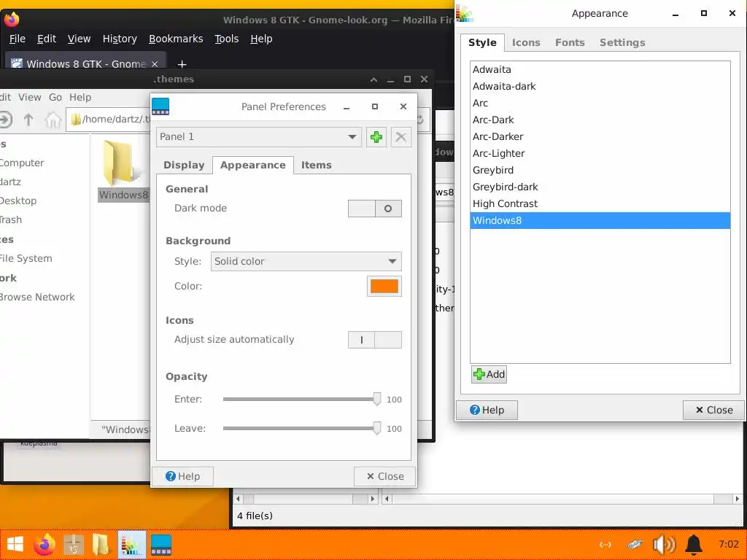This screenshot has width=747, height=560.
Task: Open Firefox Tools menu
Action: coord(226,39)
